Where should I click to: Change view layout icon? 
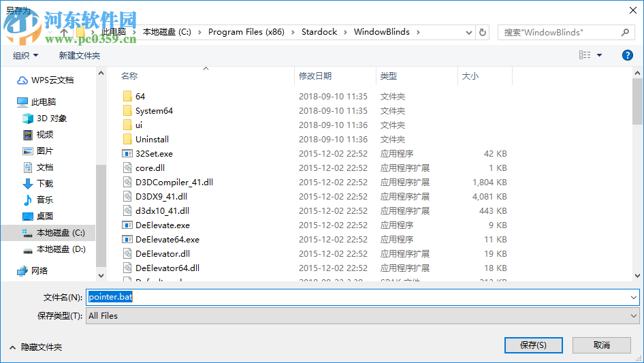(585, 55)
